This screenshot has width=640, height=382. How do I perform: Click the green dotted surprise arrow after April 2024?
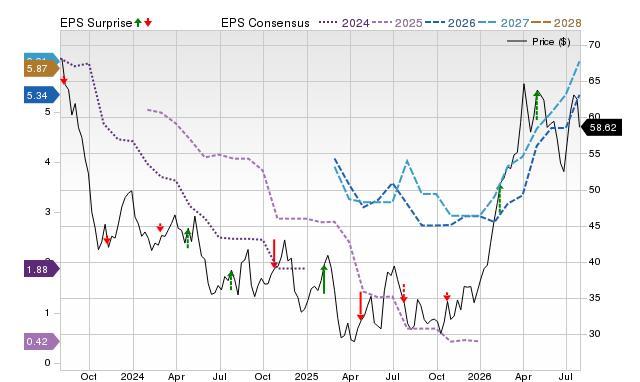(x=187, y=238)
